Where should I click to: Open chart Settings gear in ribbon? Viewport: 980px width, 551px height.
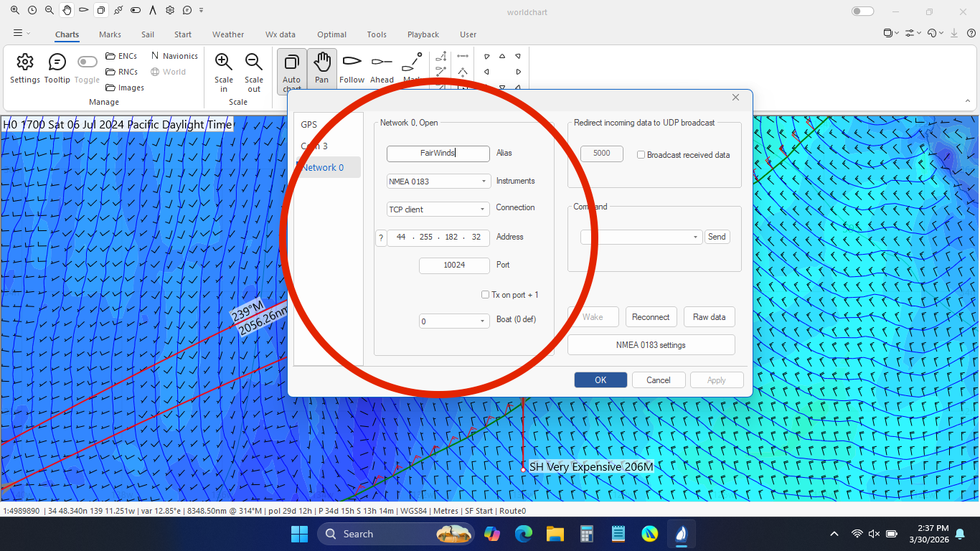point(25,62)
